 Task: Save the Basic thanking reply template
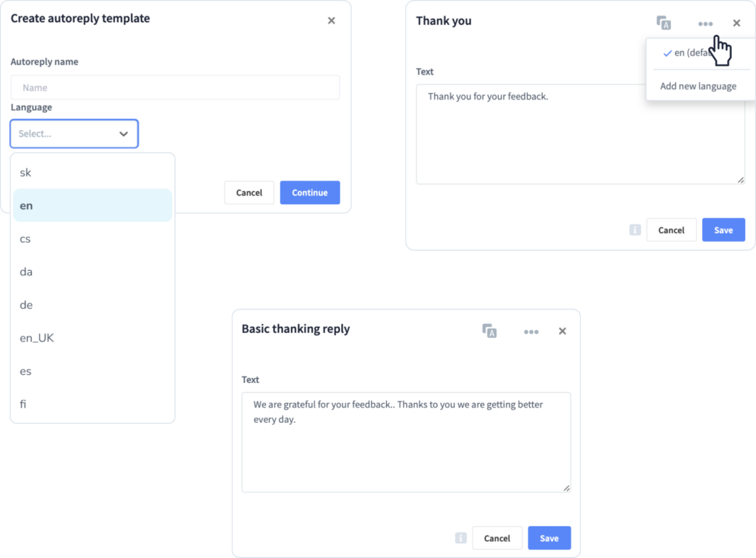click(x=549, y=538)
